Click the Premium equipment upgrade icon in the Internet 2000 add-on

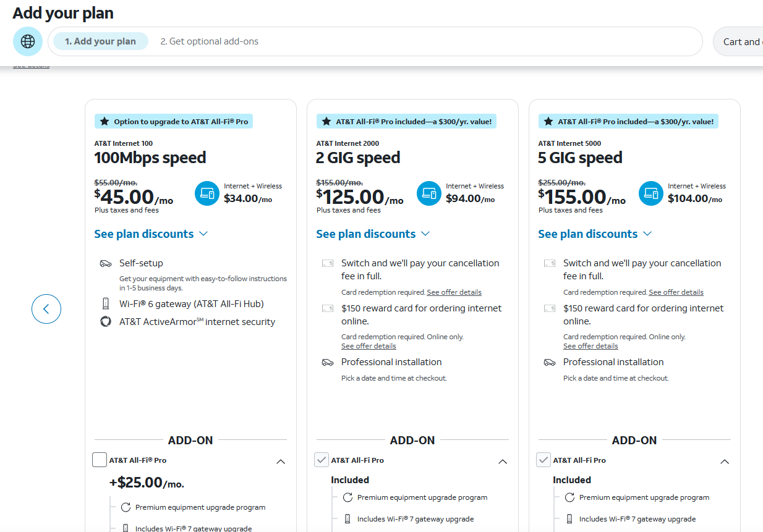(x=347, y=497)
